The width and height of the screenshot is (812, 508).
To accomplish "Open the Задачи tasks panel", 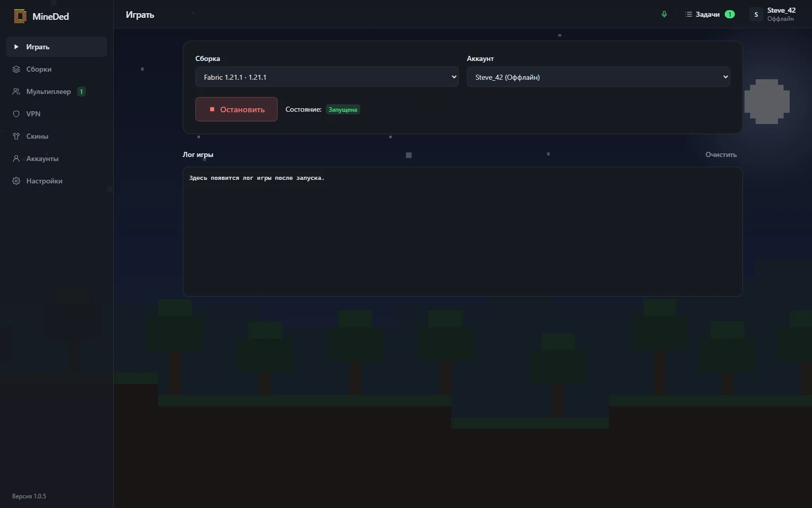I will (710, 14).
